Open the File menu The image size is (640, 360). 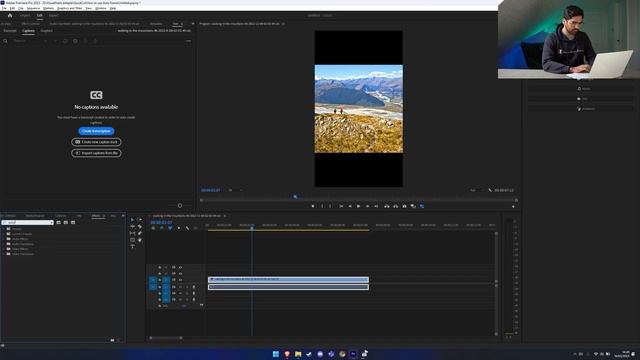click(x=4, y=8)
